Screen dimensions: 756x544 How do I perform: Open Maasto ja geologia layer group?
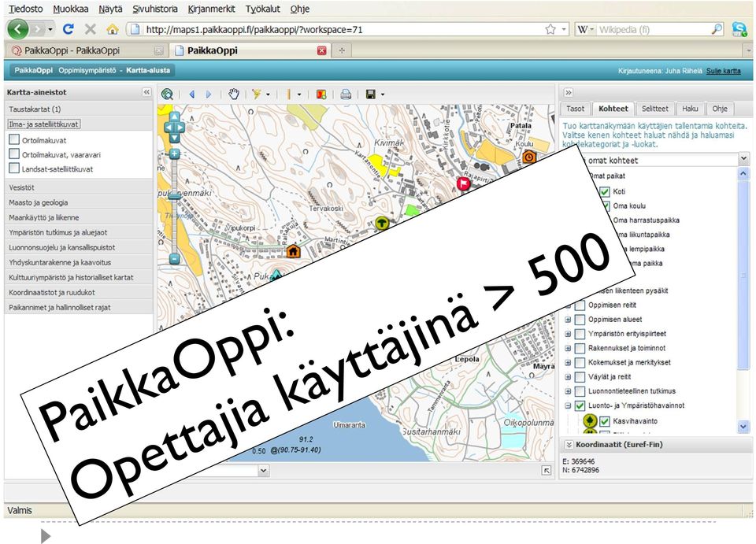click(79, 202)
